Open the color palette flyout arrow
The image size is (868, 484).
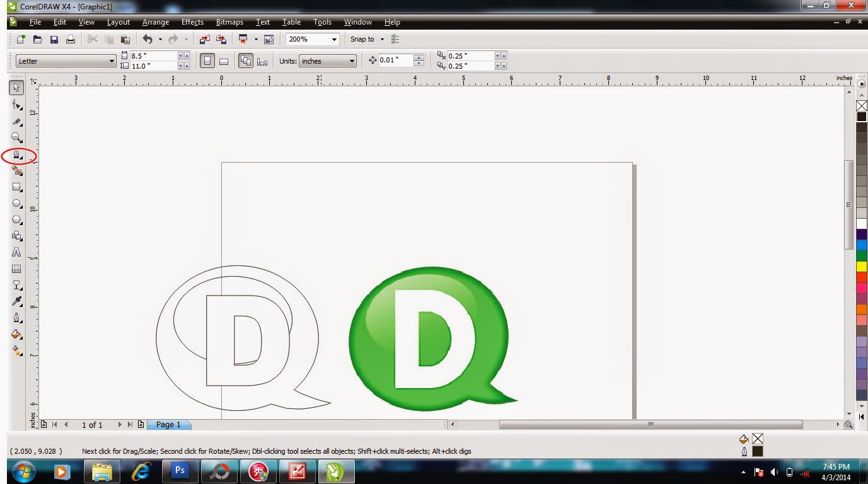point(862,83)
